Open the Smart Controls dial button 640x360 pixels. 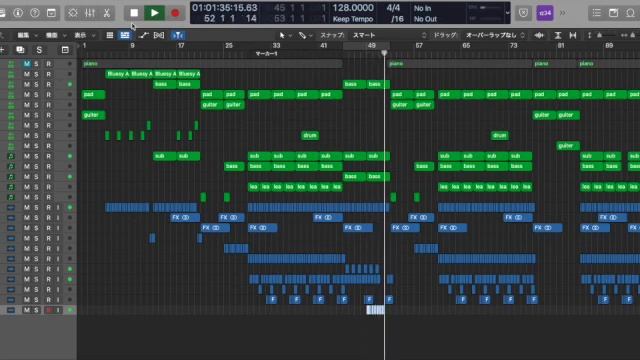pos(73,13)
